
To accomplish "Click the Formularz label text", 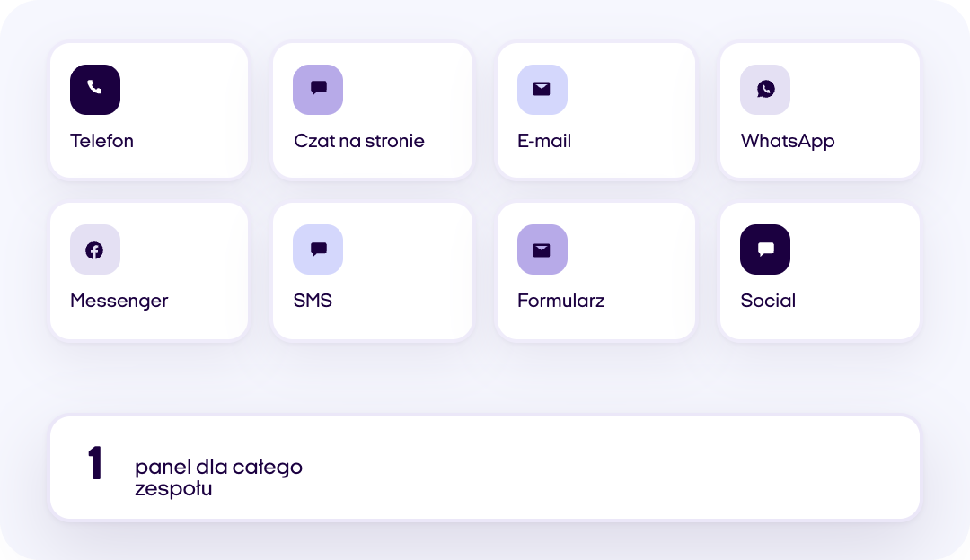I will point(560,301).
